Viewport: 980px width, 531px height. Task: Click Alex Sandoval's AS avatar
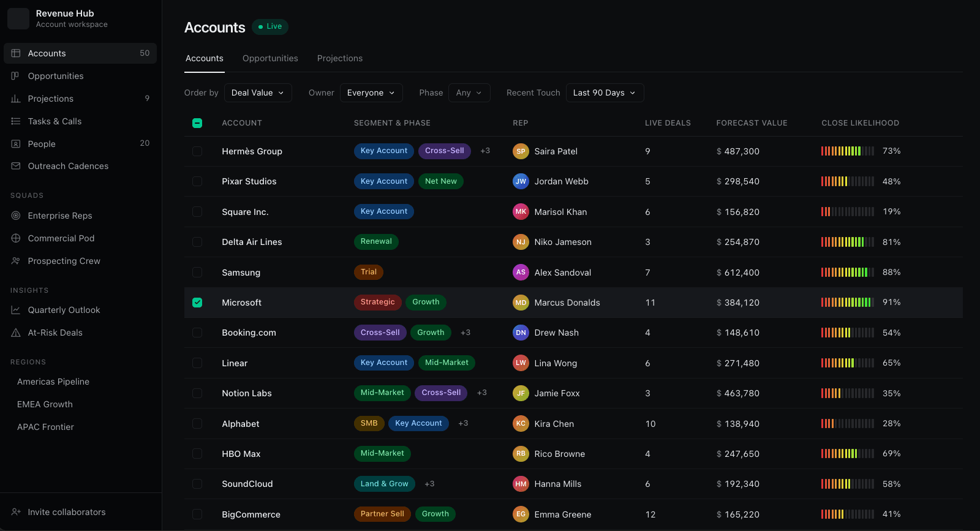pyautogui.click(x=521, y=272)
